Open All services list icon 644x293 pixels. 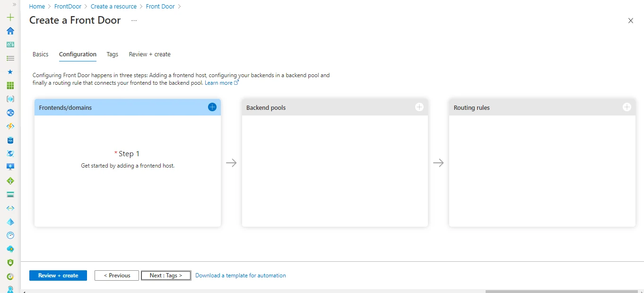[10, 58]
